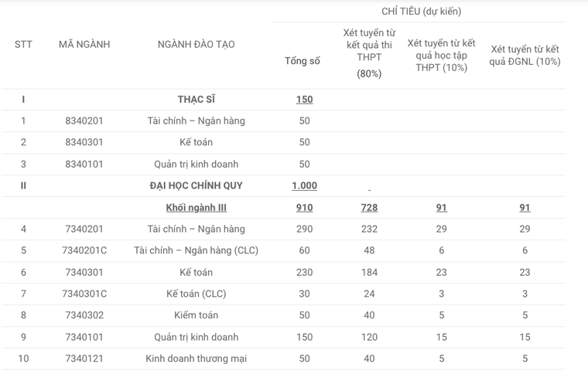
Task: Click the 'NGÀNH ĐÀO TẠO' column header
Action: (x=196, y=44)
